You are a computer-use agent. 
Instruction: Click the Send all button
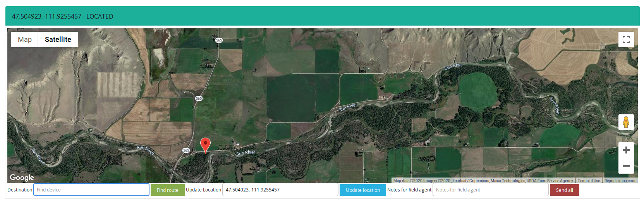tap(565, 190)
